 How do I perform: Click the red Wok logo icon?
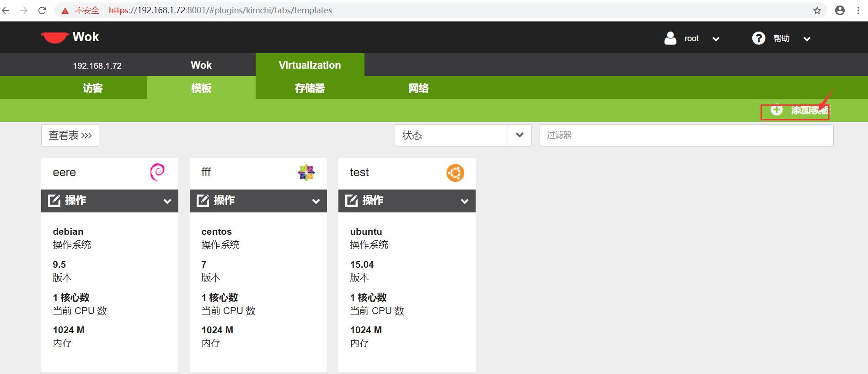coord(54,37)
